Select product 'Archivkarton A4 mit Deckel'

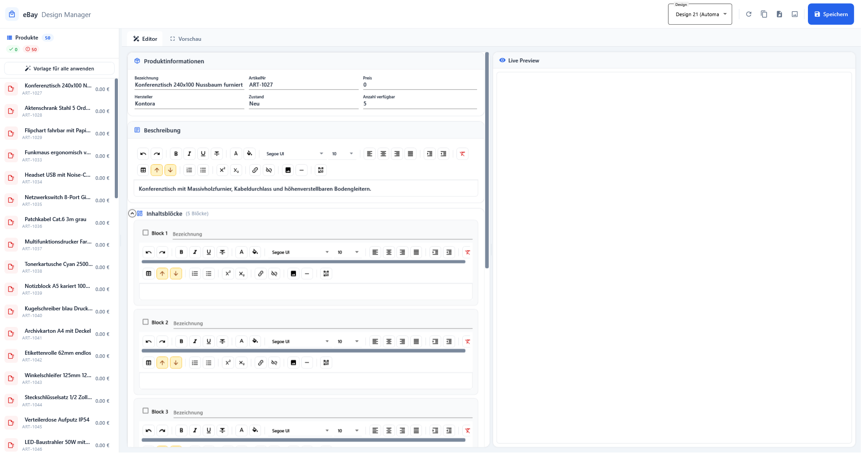[57, 334]
